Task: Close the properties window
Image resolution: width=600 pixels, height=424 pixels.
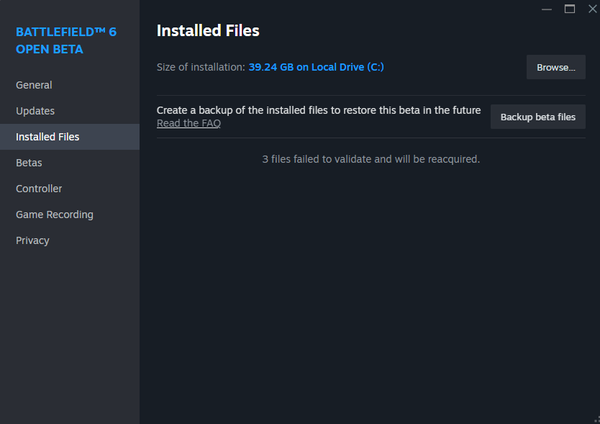Action: tap(592, 9)
